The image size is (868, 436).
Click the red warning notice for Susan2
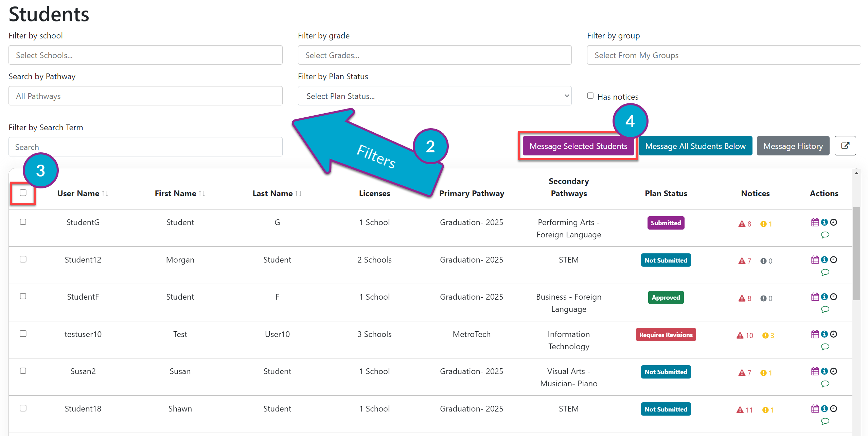pos(745,373)
